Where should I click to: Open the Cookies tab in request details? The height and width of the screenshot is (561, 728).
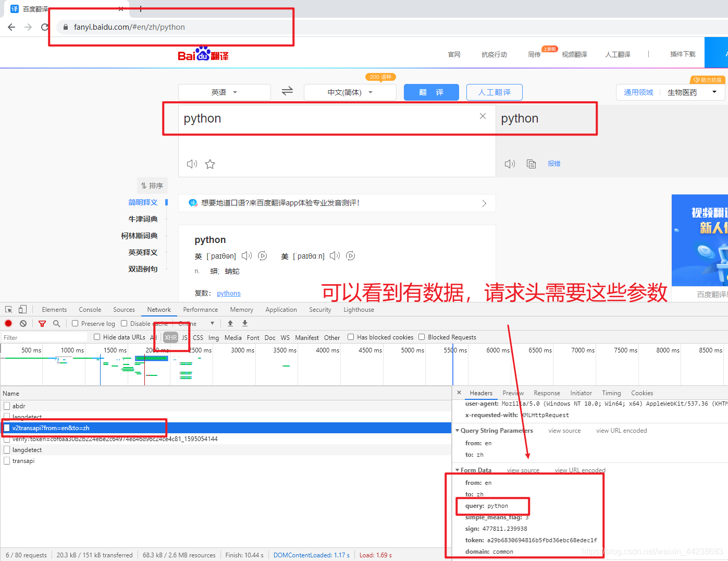642,393
